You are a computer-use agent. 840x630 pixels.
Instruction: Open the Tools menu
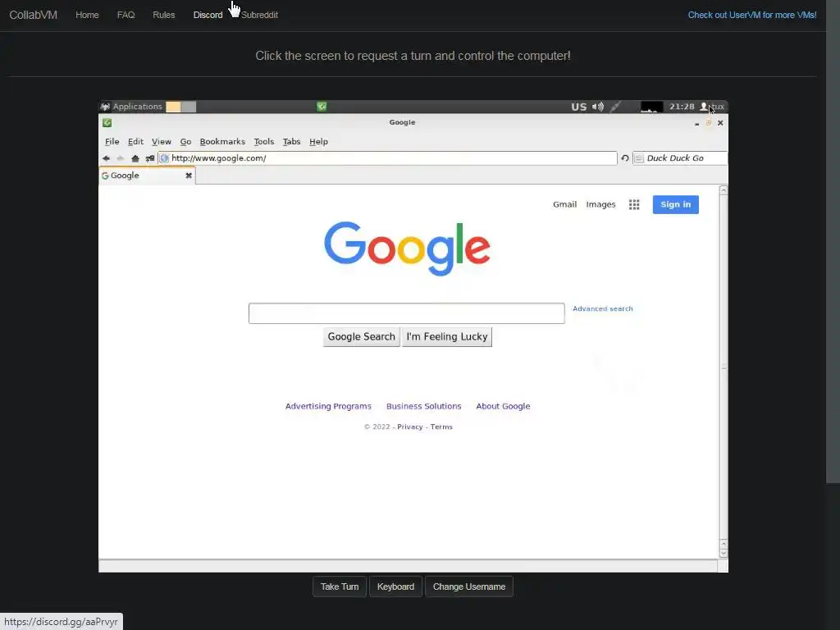click(x=263, y=141)
